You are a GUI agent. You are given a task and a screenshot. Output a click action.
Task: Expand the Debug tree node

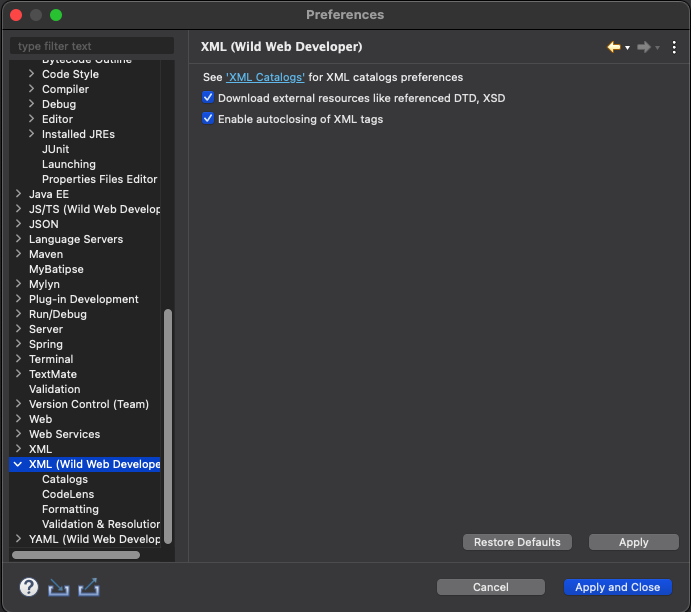pos(31,104)
